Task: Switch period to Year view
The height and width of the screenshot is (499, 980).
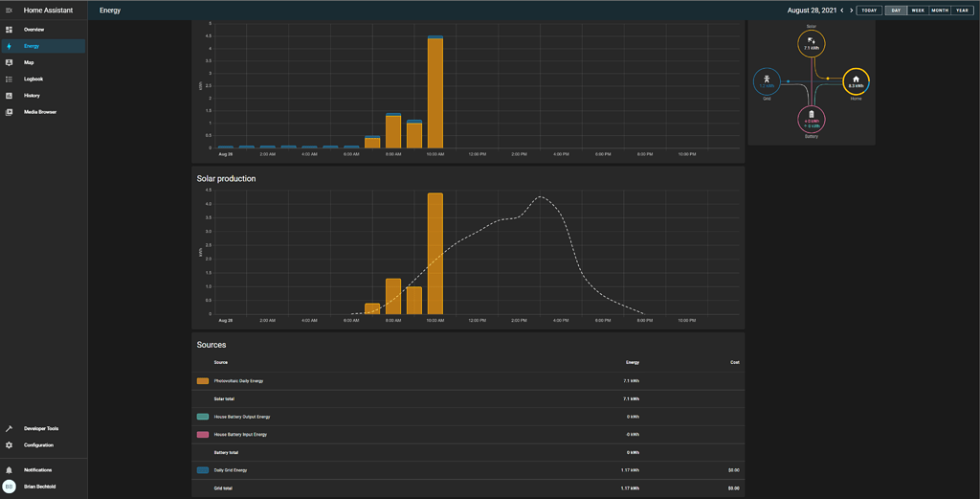Action: coord(962,11)
